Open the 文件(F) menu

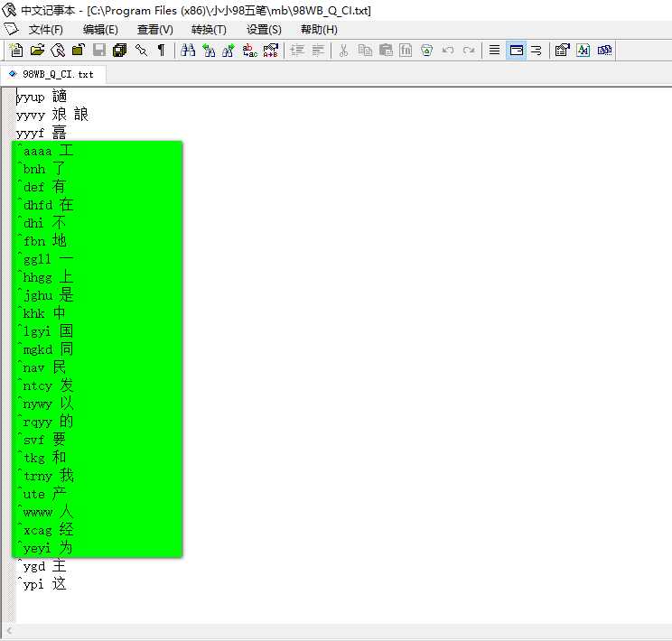pyautogui.click(x=46, y=30)
